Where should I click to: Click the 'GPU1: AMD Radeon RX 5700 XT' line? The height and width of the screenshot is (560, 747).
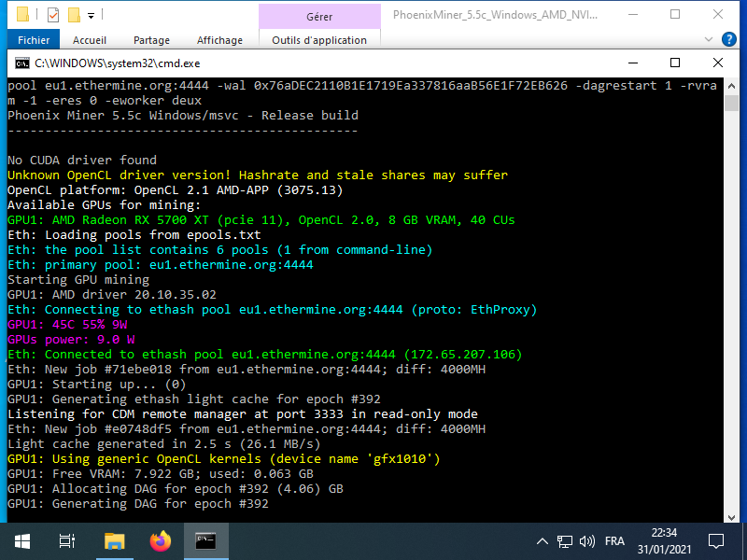point(261,219)
